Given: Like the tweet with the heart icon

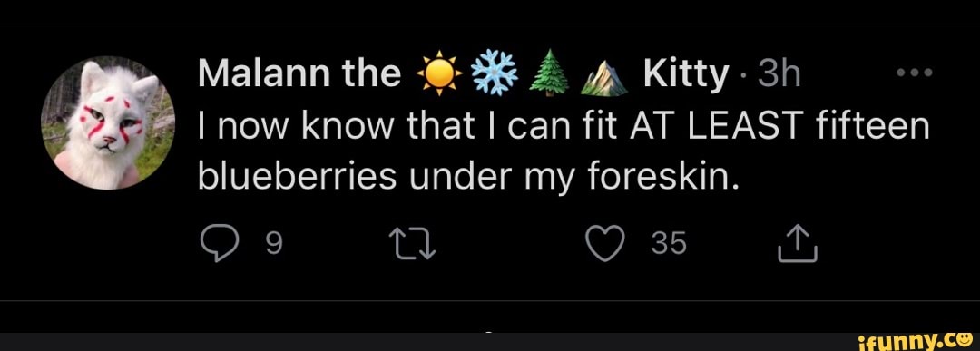Looking at the screenshot, I should pos(605,244).
